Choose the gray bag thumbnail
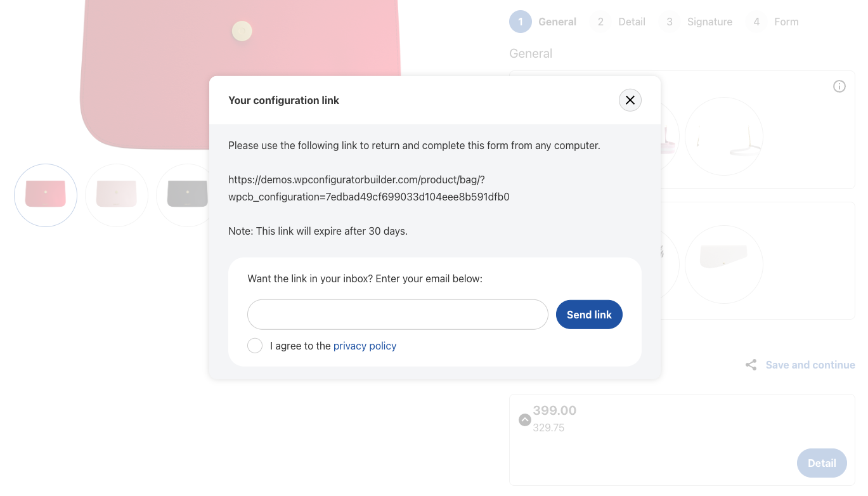The height and width of the screenshot is (496, 868). tap(186, 195)
